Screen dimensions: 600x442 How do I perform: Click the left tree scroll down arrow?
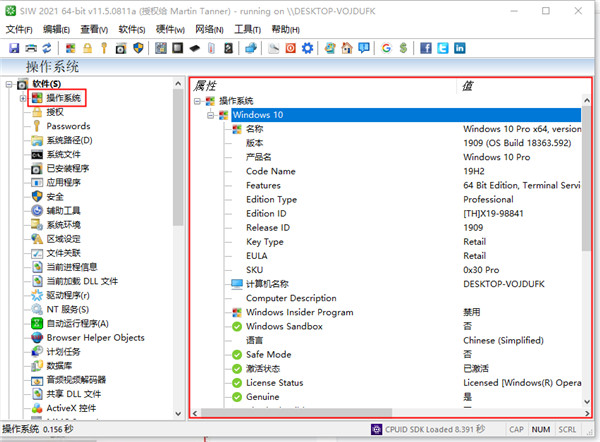[x=178, y=414]
